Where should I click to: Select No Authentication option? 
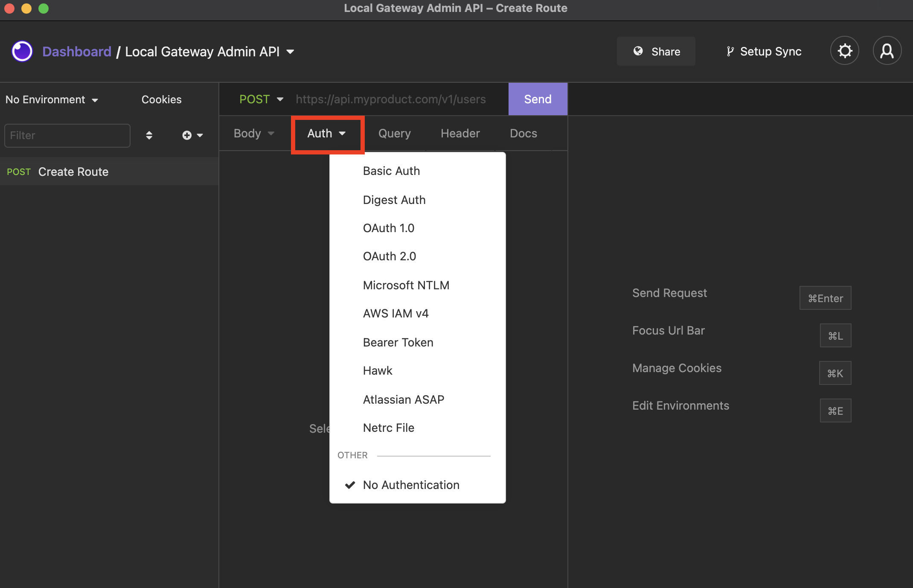click(x=410, y=484)
